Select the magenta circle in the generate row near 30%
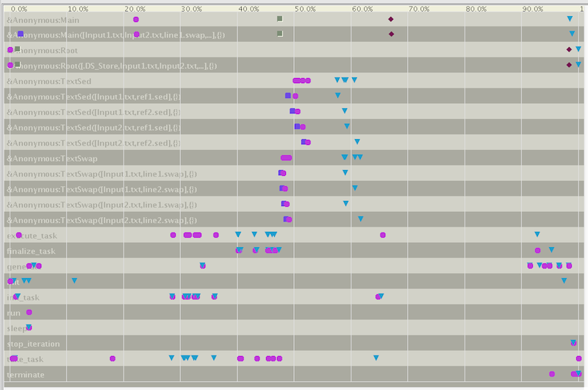The height and width of the screenshot is (390, 588). click(x=203, y=266)
